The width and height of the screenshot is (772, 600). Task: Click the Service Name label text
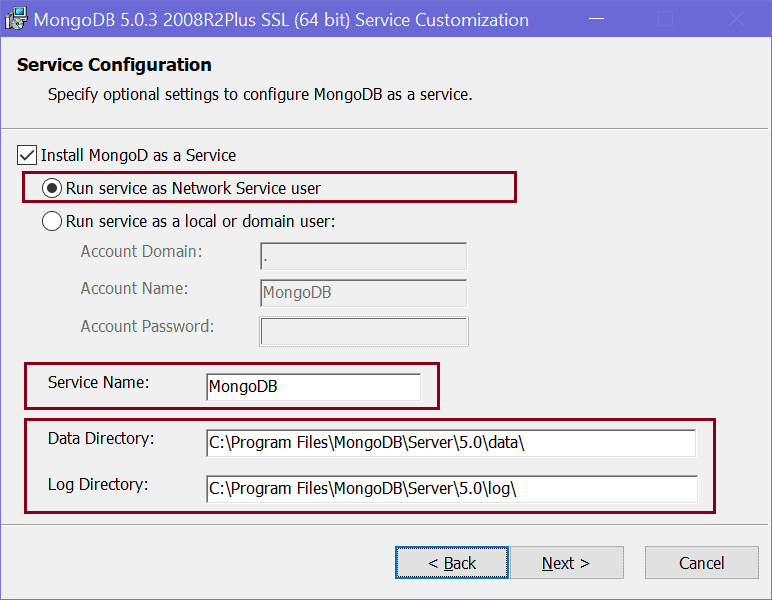(x=98, y=382)
